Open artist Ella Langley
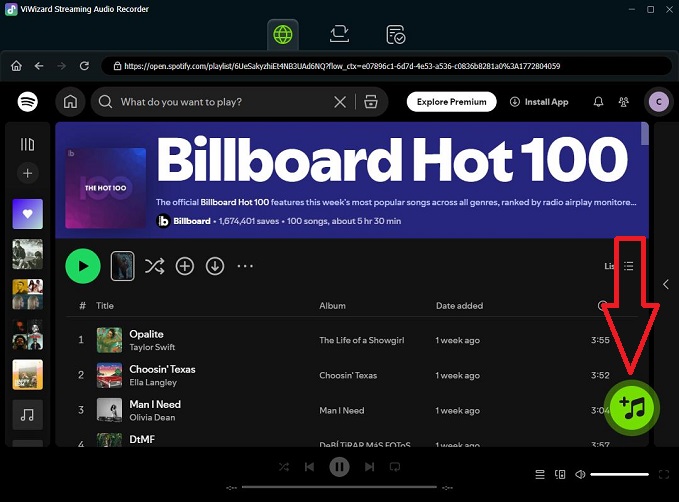This screenshot has width=679, height=502. [x=153, y=382]
